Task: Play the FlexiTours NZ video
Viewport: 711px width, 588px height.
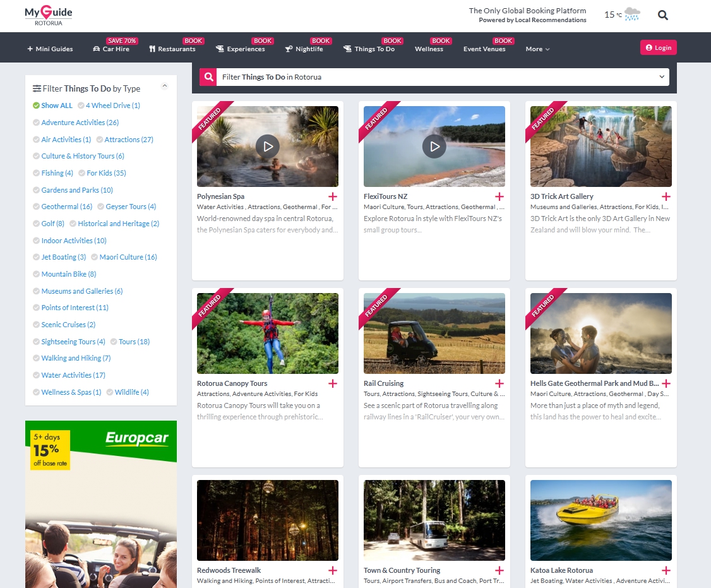Action: [x=434, y=147]
